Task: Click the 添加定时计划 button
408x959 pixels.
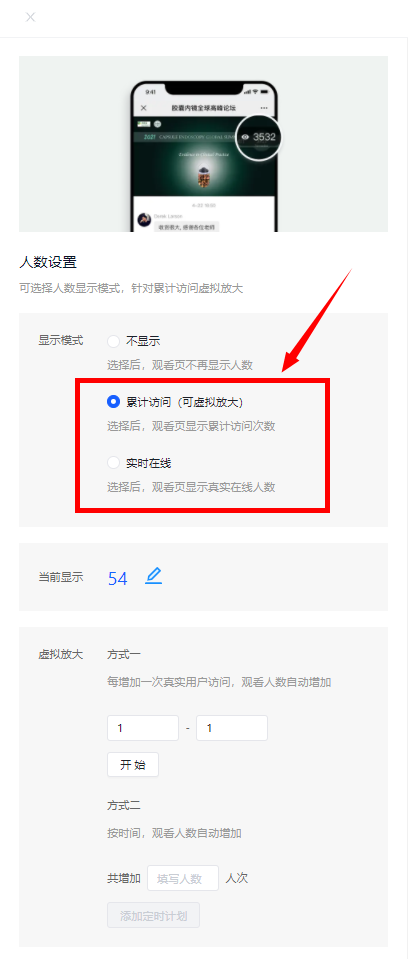Action: [x=154, y=916]
